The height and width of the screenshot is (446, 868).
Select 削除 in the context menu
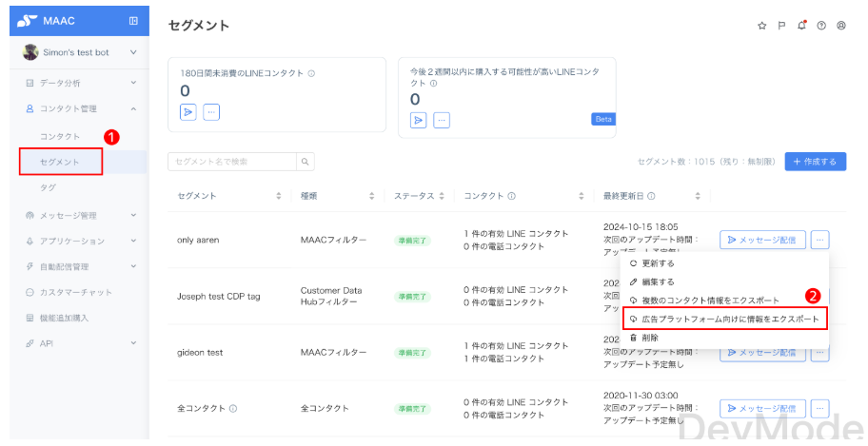tap(649, 338)
